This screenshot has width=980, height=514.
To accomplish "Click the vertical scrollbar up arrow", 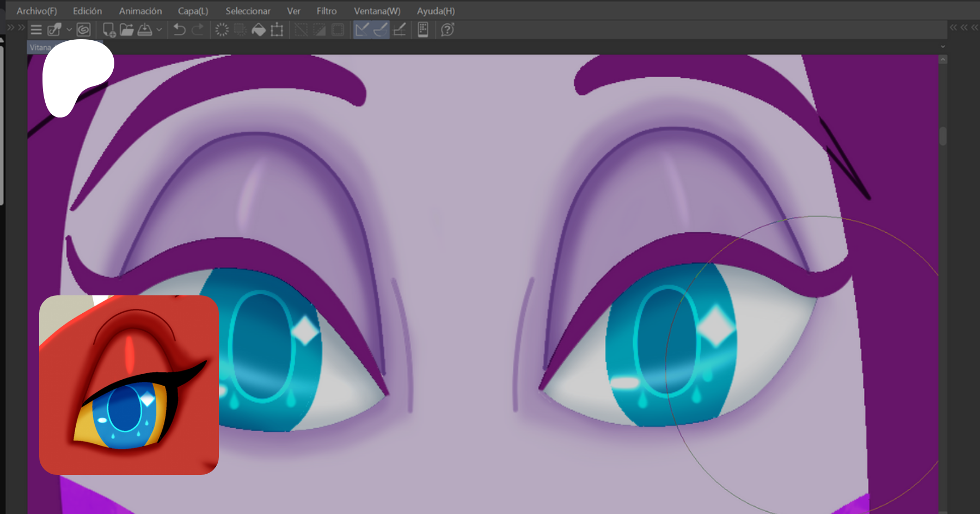I will 943,59.
